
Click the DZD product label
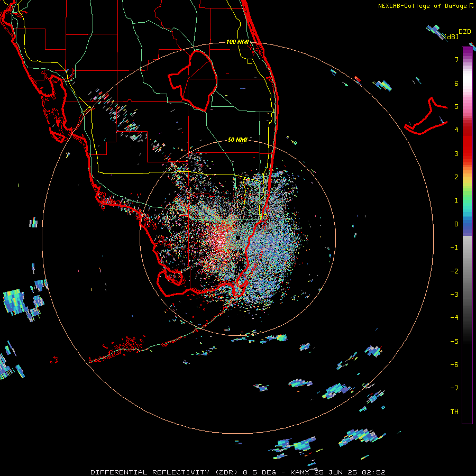[465, 32]
